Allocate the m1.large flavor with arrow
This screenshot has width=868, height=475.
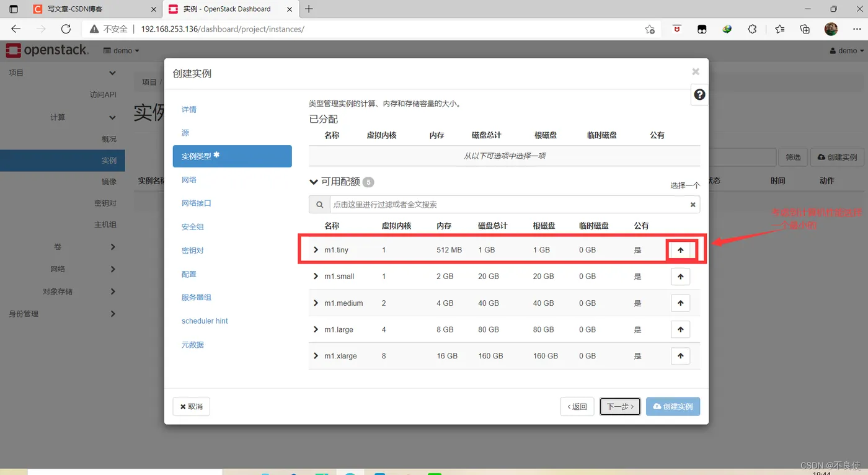tap(680, 329)
